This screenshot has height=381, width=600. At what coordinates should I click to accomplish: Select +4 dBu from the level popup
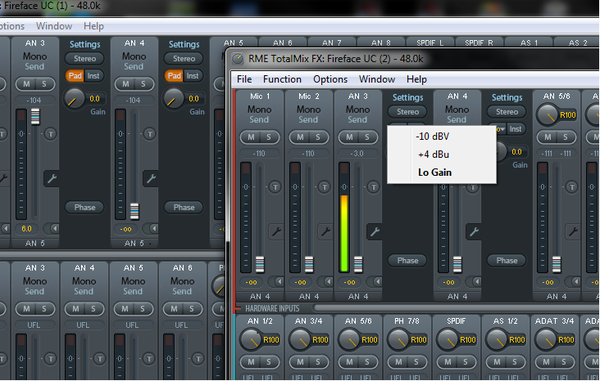[x=442, y=154]
